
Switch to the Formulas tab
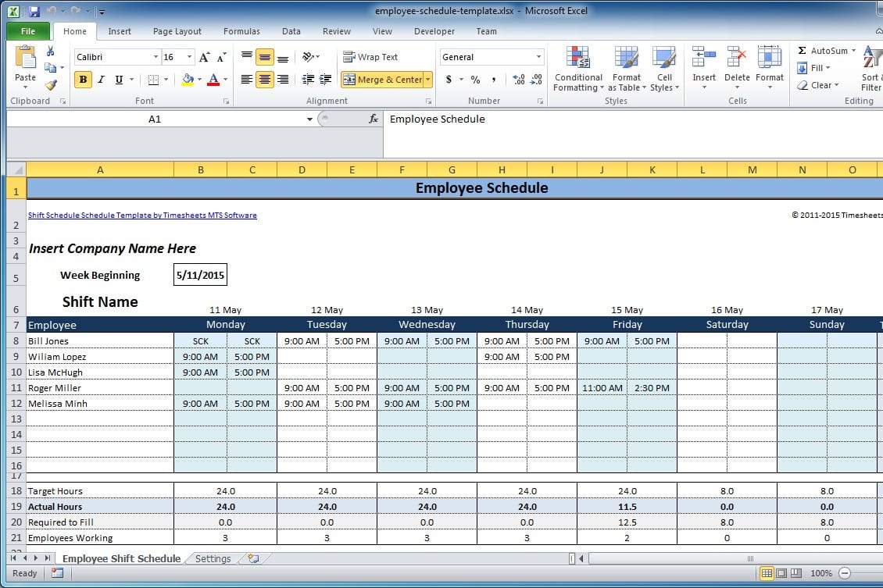[241, 31]
